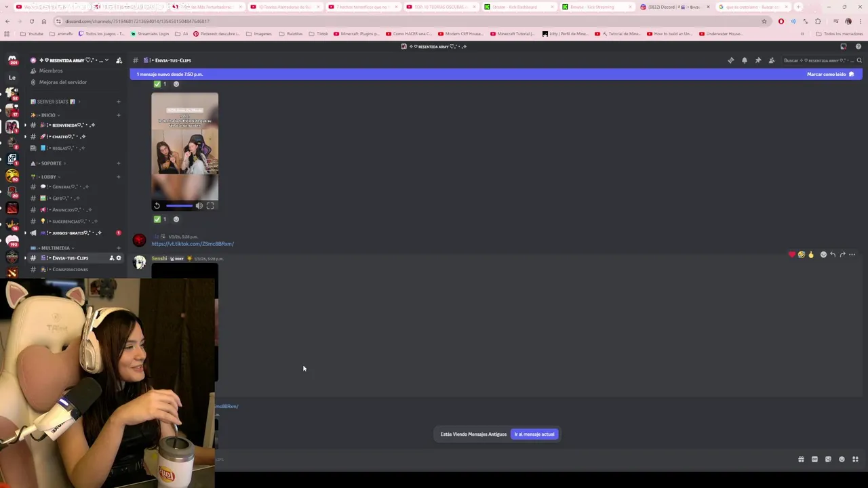Open Discord help question mark icon
868x488 pixels.
tap(859, 47)
